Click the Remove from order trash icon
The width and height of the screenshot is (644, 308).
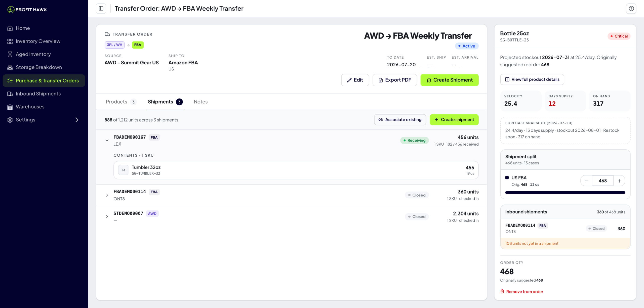click(502, 292)
